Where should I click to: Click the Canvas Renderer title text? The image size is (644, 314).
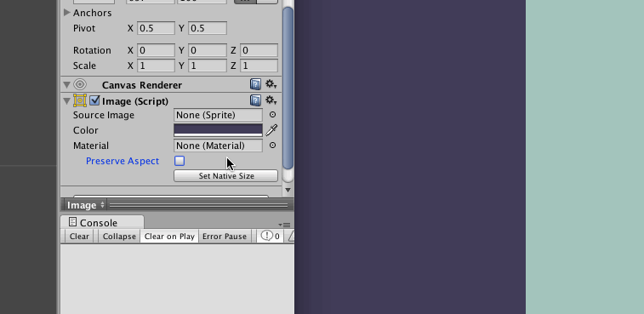click(142, 85)
